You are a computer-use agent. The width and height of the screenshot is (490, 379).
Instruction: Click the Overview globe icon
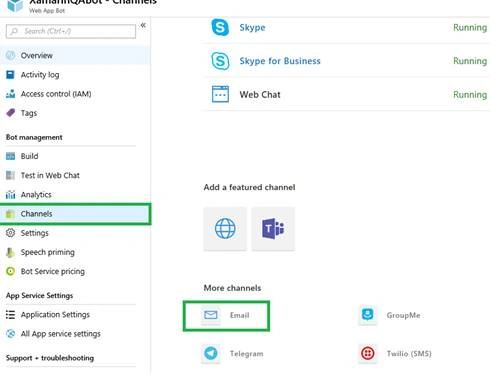click(11, 55)
